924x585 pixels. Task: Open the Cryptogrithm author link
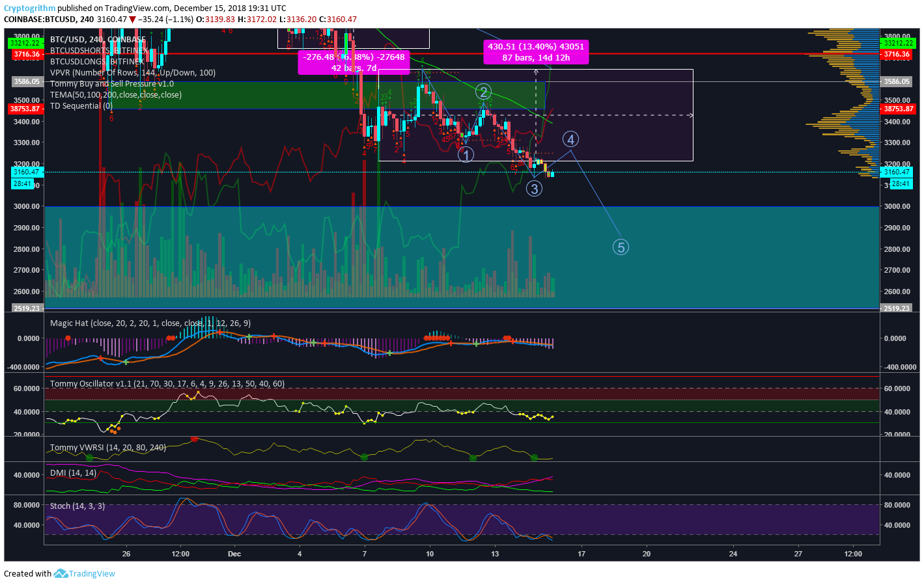tap(29, 8)
